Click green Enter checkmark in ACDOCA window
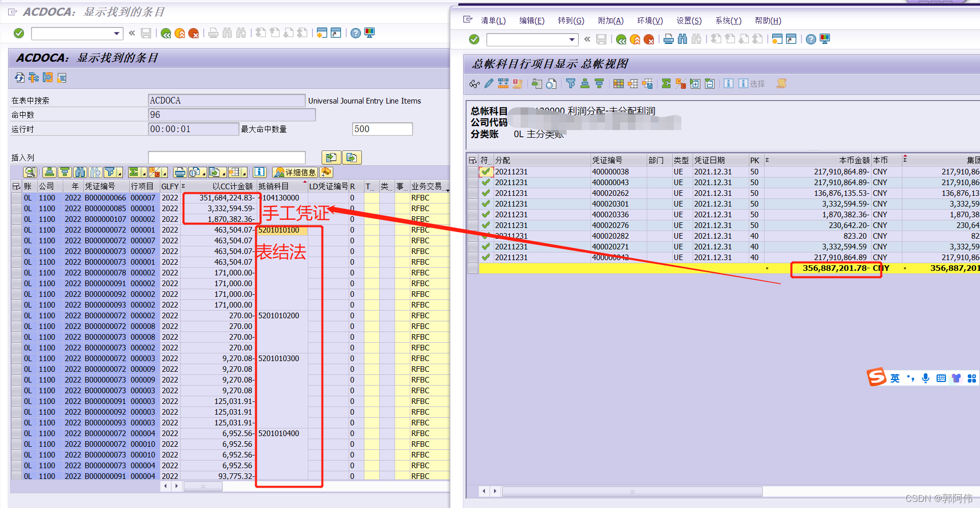This screenshot has height=508, width=980. tap(19, 33)
